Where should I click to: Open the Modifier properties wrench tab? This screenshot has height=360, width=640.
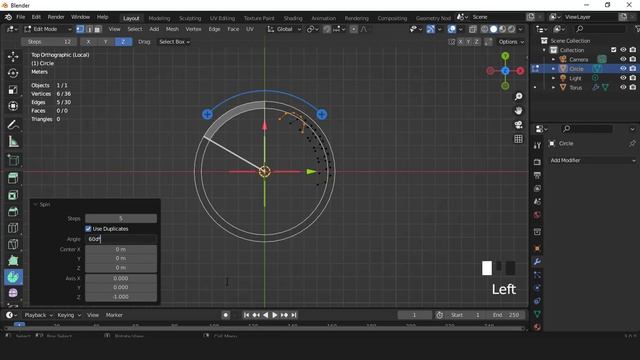[x=537, y=262]
